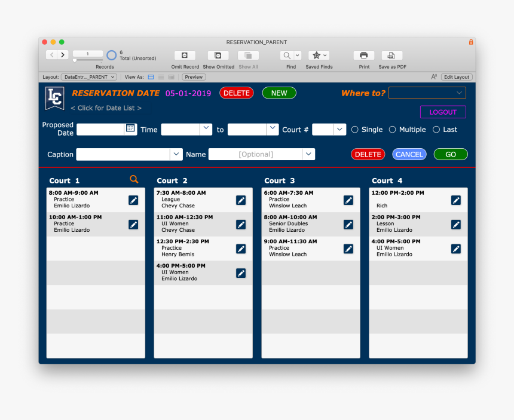Click the record number field showing 1
Viewport: 514px width, 420px height.
click(87, 54)
